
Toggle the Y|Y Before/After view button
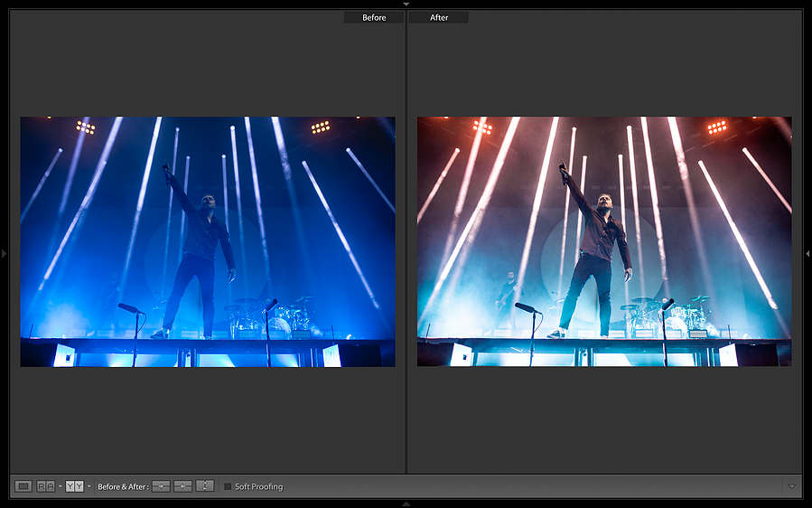pyautogui.click(x=75, y=486)
